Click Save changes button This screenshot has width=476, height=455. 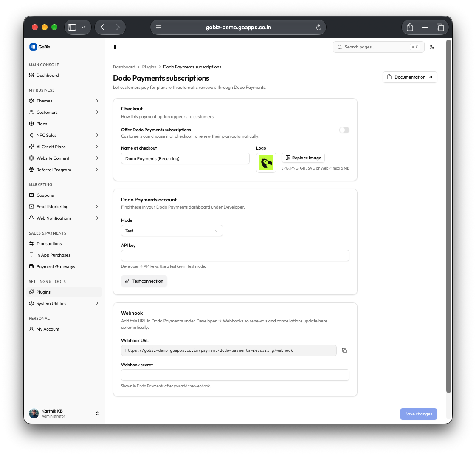(418, 414)
